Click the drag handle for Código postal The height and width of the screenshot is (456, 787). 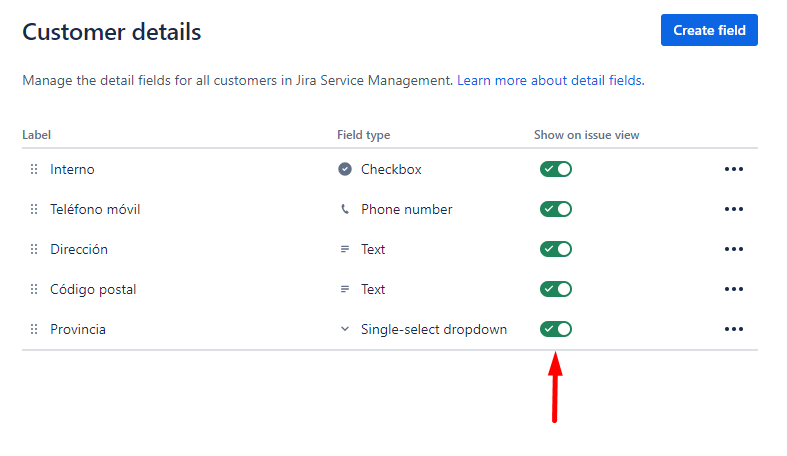pyautogui.click(x=34, y=289)
